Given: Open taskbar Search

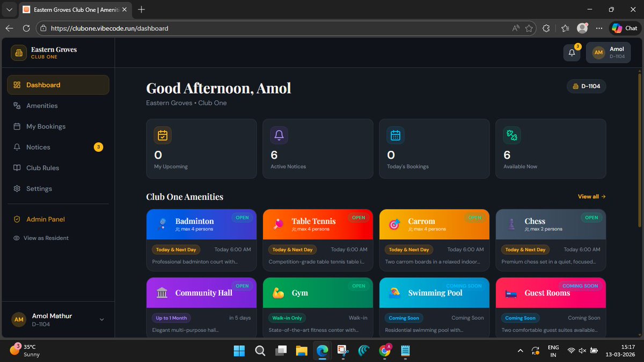Looking at the screenshot, I should 260,351.
